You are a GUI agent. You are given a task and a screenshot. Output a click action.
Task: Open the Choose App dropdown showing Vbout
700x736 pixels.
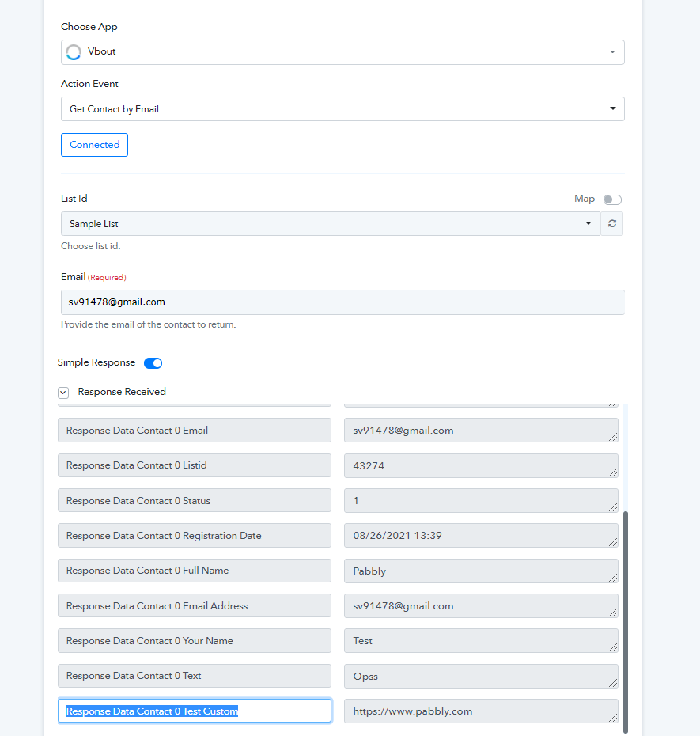tap(342, 52)
